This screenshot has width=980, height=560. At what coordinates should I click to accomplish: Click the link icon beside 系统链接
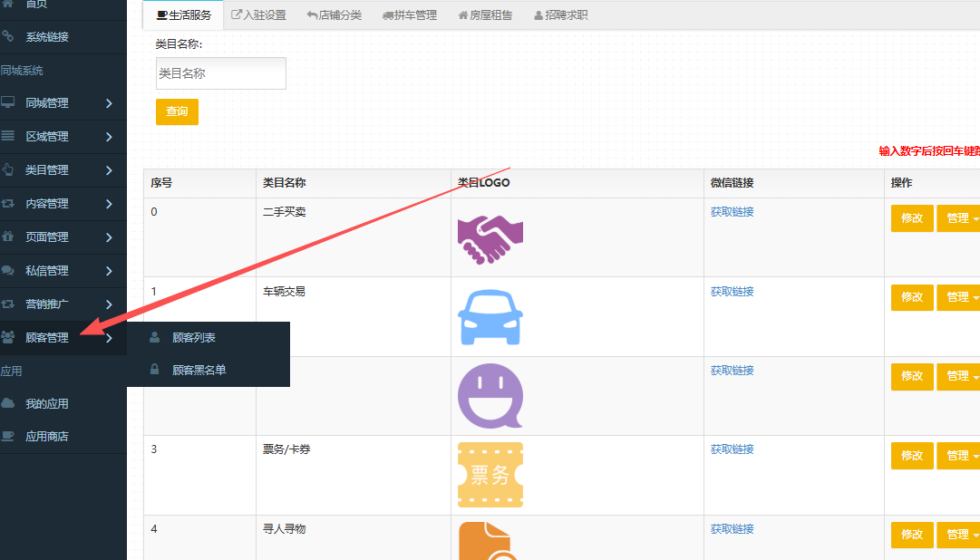tap(8, 37)
